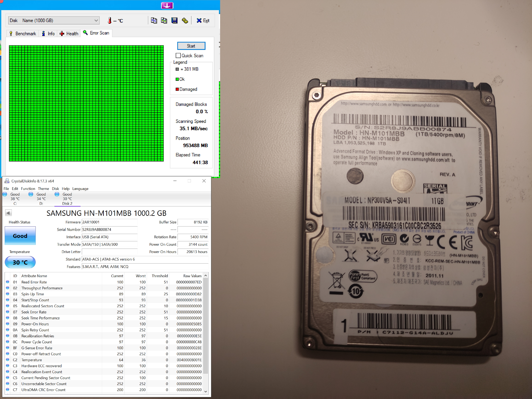This screenshot has width=532, height=399.
Task: Select the Throughput Performance row
Action: click(104, 288)
